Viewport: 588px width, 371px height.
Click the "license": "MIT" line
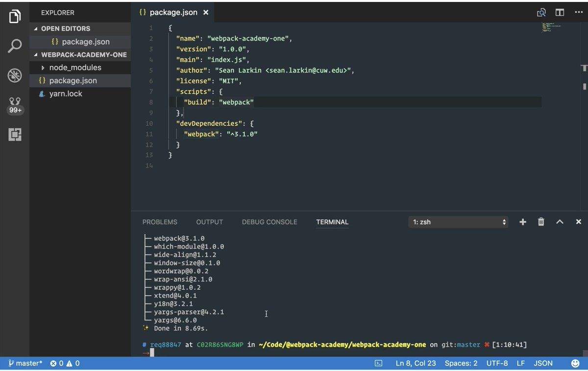coord(209,81)
